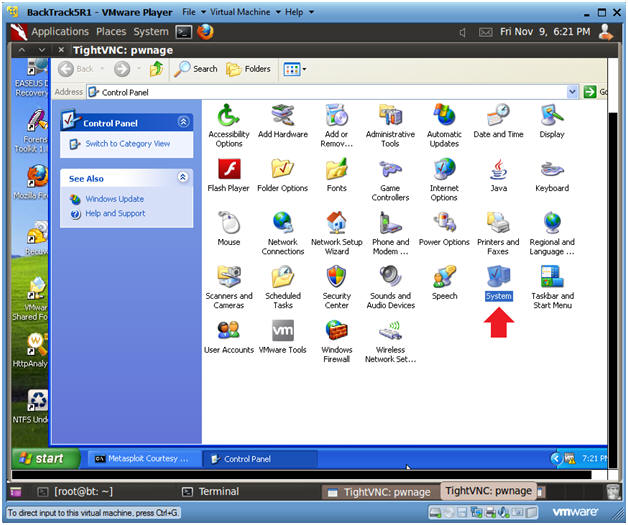
Task: Open the Views button dropdown
Action: (304, 69)
